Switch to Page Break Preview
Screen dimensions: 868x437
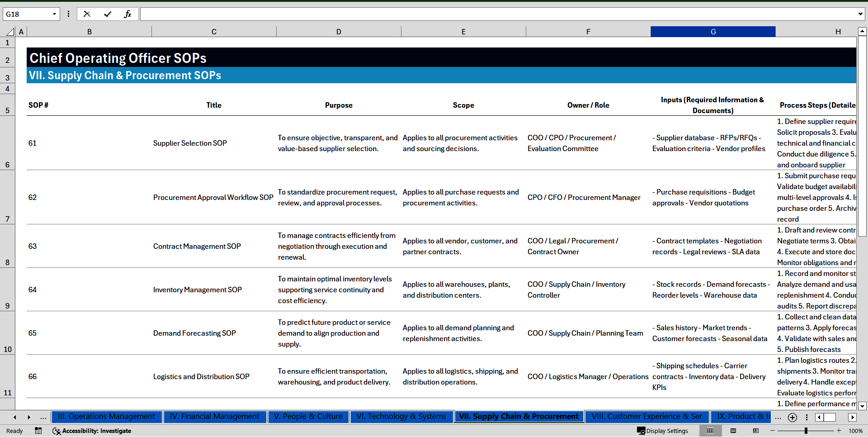coord(756,431)
